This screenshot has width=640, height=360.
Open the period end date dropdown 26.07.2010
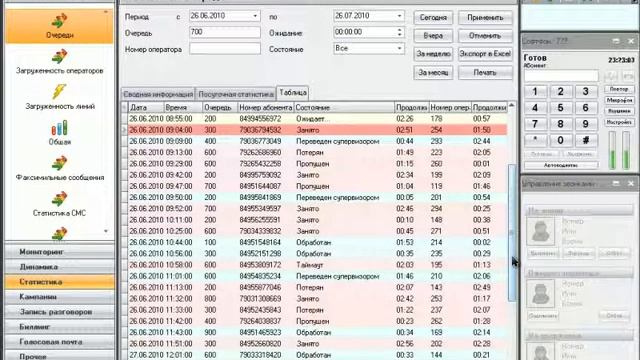[x=399, y=16]
